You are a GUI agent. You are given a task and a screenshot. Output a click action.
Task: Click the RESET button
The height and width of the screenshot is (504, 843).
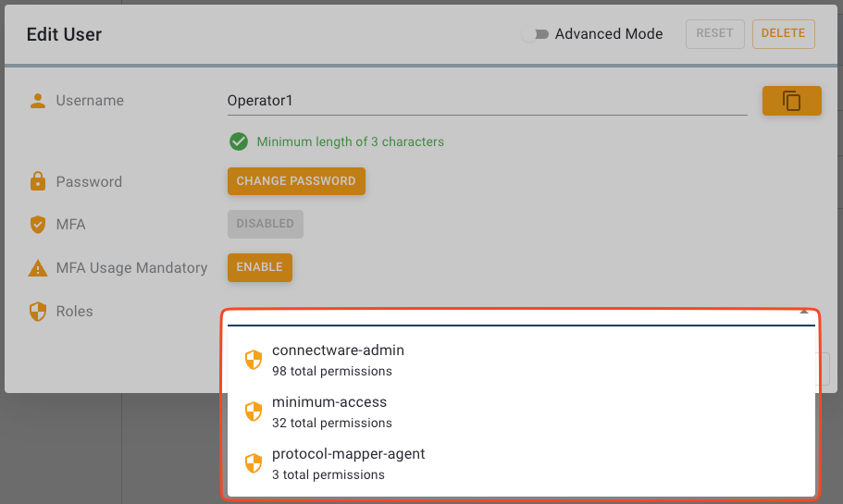tap(714, 33)
